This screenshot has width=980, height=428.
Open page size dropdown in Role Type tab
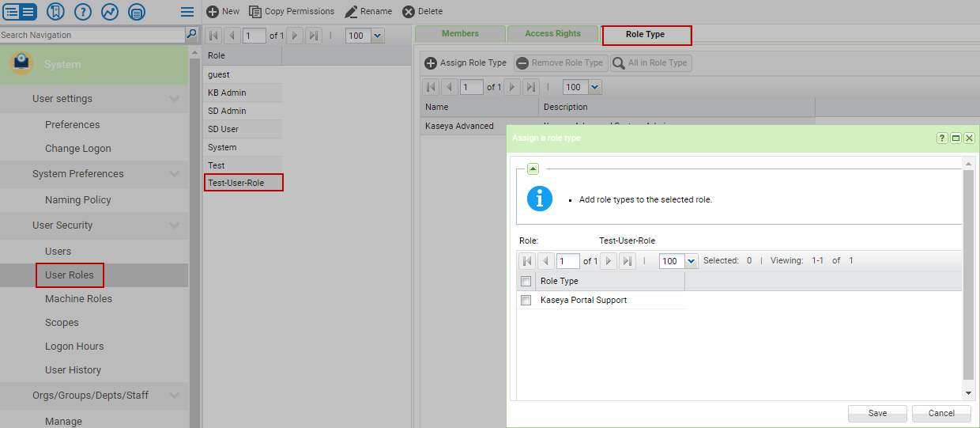pyautogui.click(x=594, y=87)
